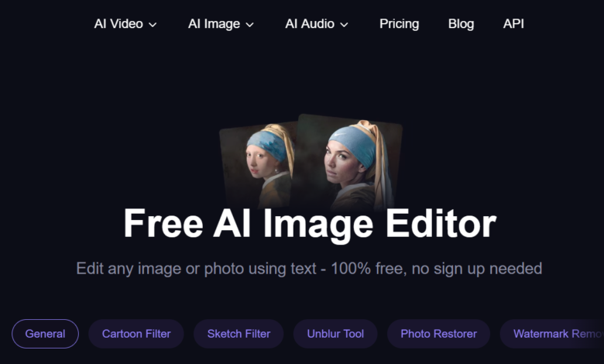Viewport: 604px width, 364px height.
Task: Open the AI Video menu label
Action: (118, 24)
